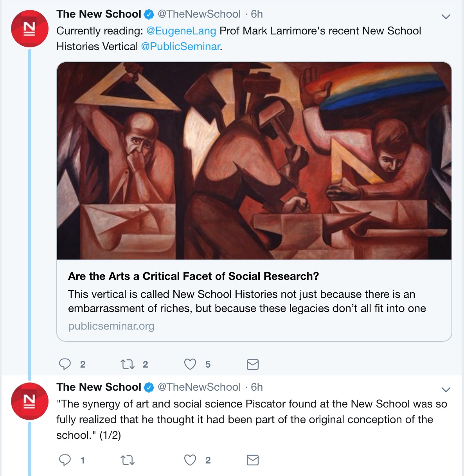Image resolution: width=464 pixels, height=476 pixels.
Task: Open the mural painting link preview image
Action: pyautogui.click(x=254, y=161)
